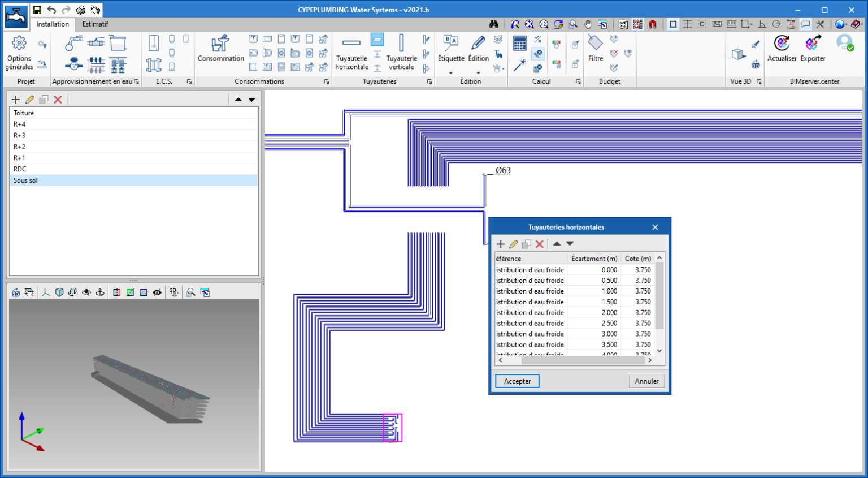This screenshot has width=868, height=478.
Task: Select the R+2 floor in list
Action: (x=20, y=147)
